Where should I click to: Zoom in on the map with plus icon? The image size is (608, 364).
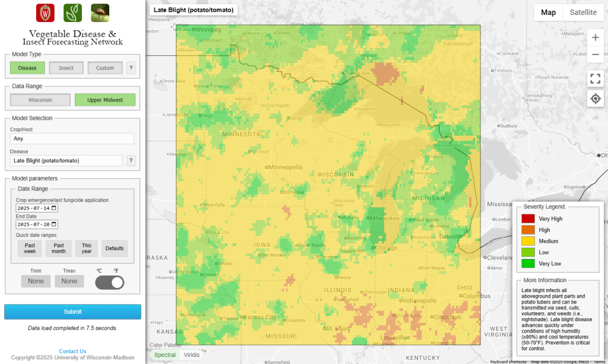click(x=596, y=37)
